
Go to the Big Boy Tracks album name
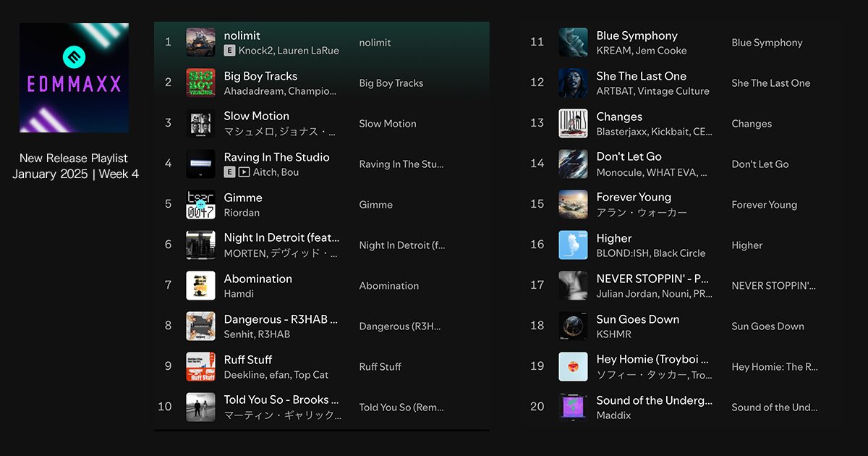pyautogui.click(x=391, y=83)
